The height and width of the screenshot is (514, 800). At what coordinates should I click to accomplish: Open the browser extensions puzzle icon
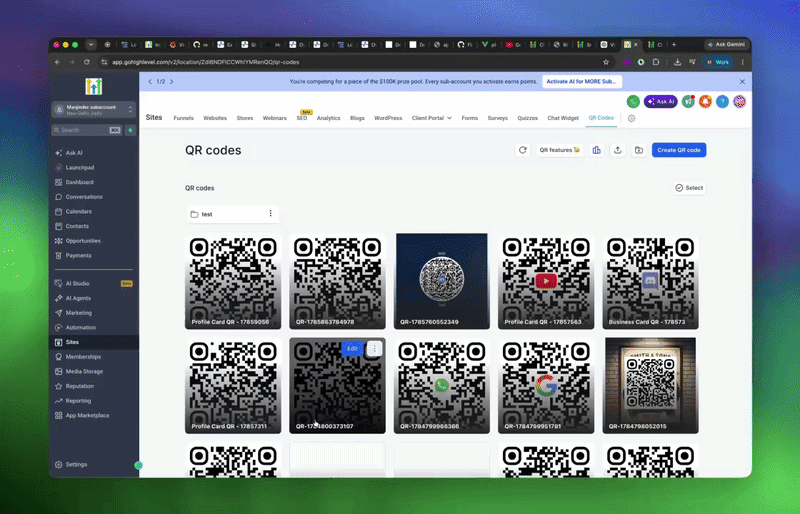656,62
